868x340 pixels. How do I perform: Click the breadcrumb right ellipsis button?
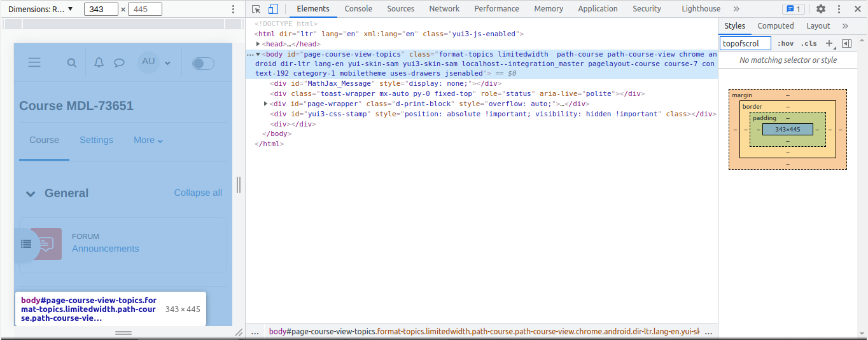point(708,332)
